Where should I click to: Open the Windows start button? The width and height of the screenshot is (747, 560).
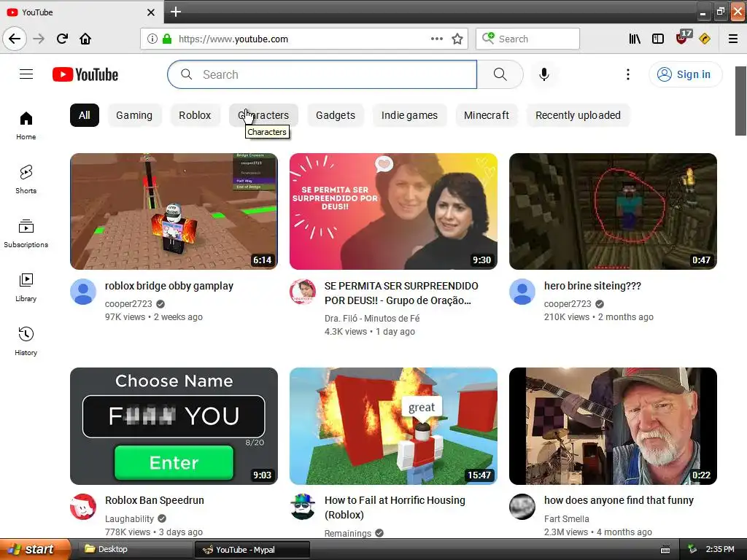click(x=35, y=549)
